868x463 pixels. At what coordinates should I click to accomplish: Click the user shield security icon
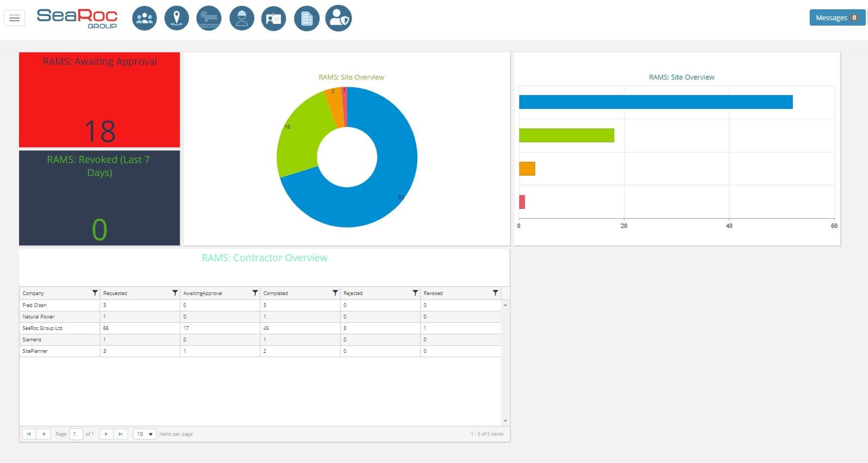pos(338,19)
